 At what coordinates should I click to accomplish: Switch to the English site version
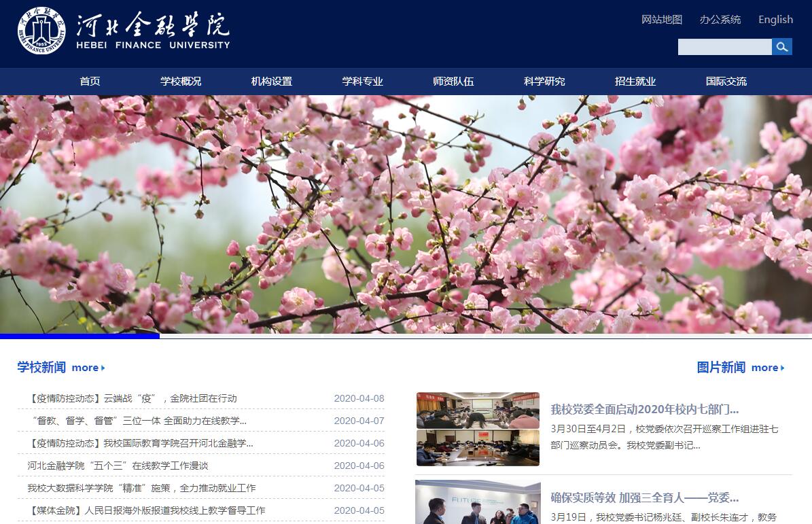tap(775, 20)
